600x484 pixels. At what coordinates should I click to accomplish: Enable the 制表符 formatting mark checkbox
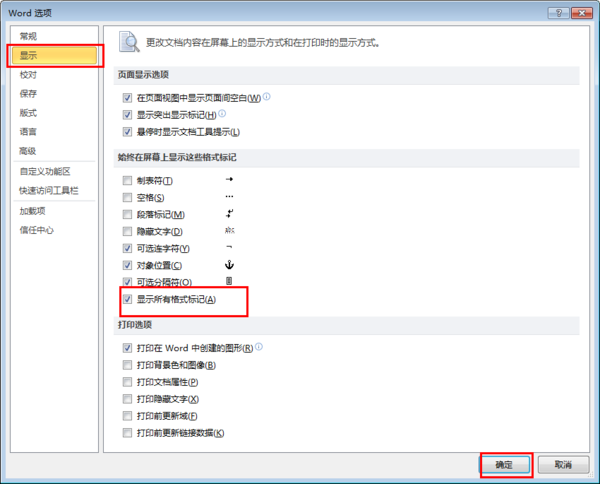click(x=127, y=180)
